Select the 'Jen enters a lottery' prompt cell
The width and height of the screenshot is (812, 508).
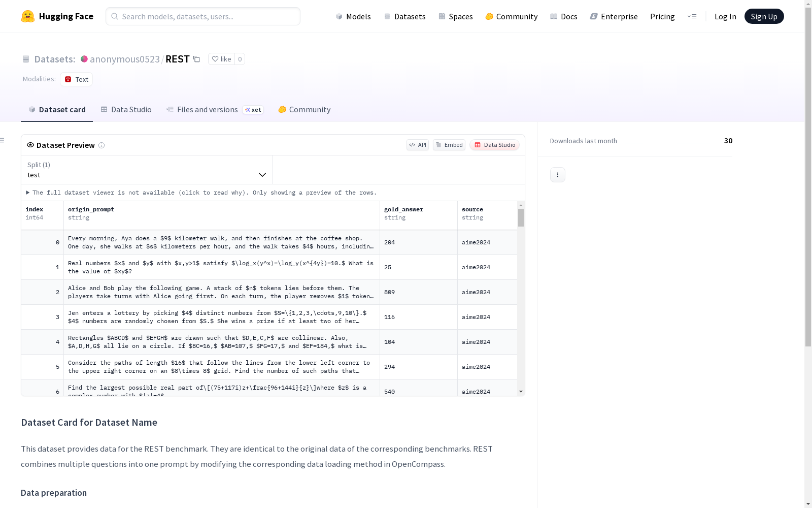click(222, 317)
